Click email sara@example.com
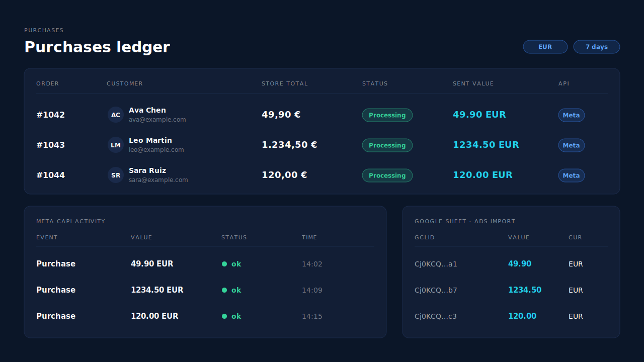This screenshot has height=362, width=644. (x=158, y=180)
